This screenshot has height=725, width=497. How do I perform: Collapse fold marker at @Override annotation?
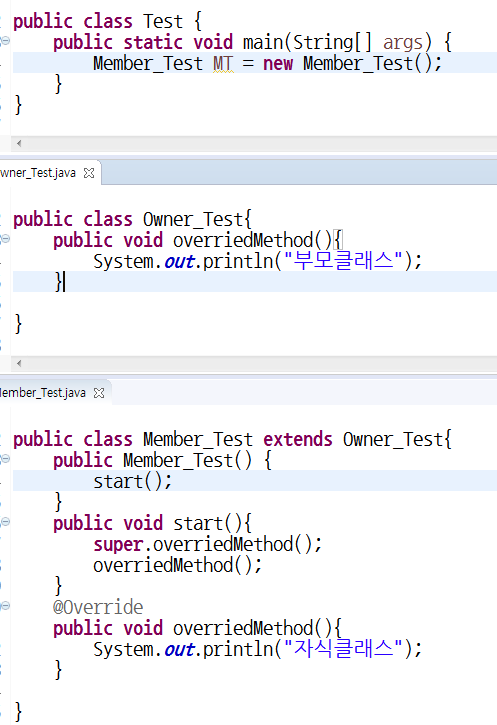[5, 605]
